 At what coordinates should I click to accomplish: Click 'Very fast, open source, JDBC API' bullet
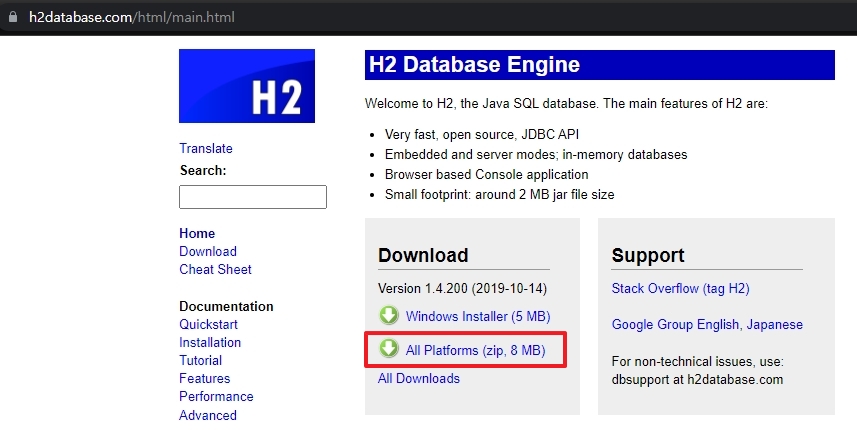point(482,135)
